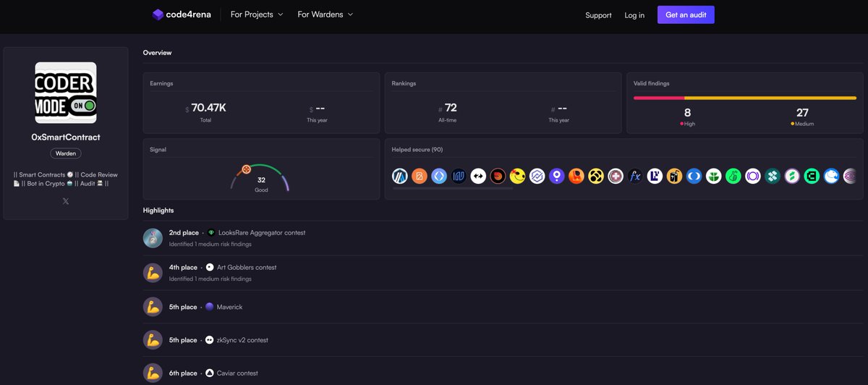Expand the For Wardens dropdown
The height and width of the screenshot is (385, 868).
(325, 14)
